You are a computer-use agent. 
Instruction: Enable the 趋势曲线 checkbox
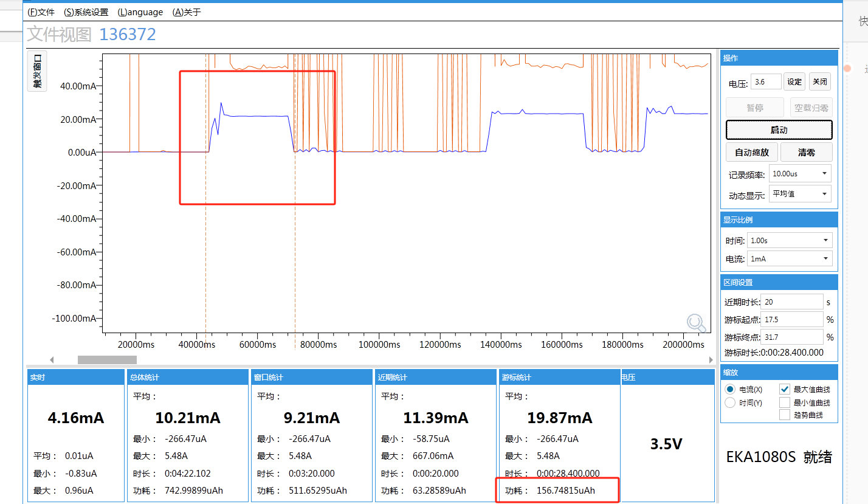click(784, 415)
